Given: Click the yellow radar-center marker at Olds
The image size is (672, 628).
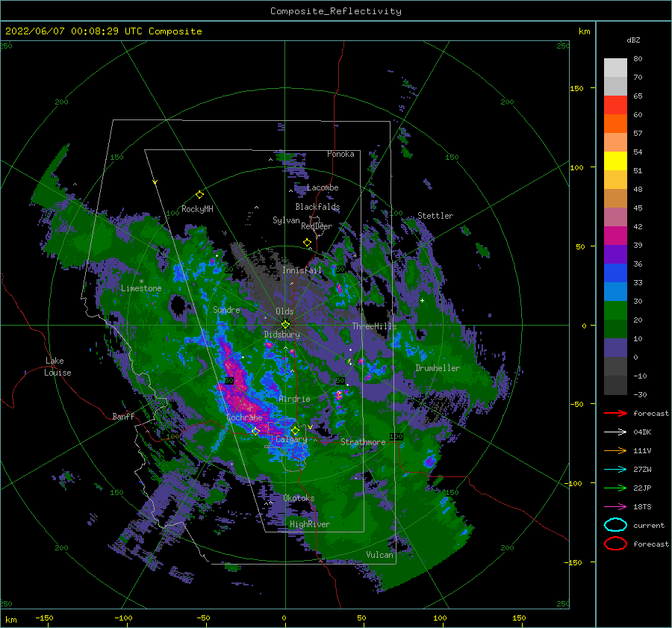Looking at the screenshot, I should pyautogui.click(x=285, y=325).
